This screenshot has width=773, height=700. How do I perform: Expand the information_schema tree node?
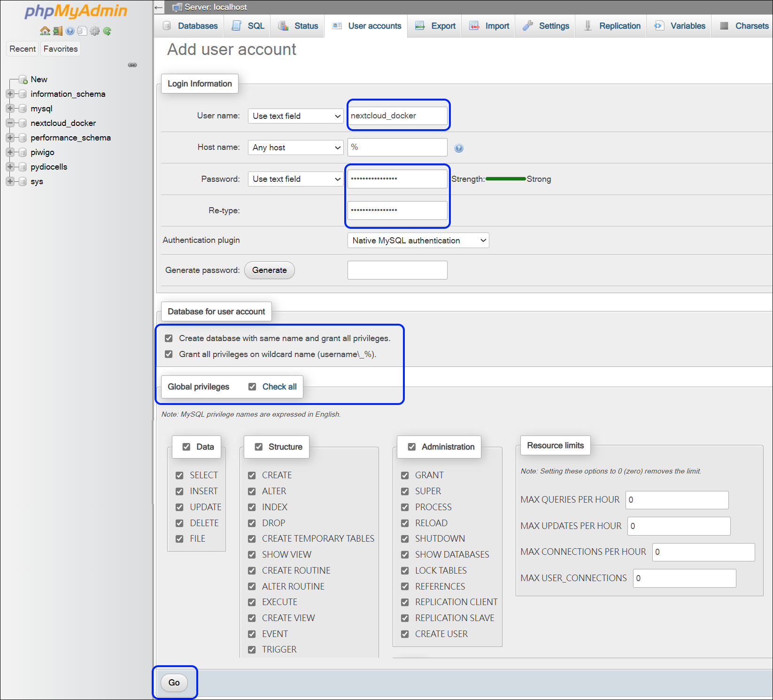[10, 94]
